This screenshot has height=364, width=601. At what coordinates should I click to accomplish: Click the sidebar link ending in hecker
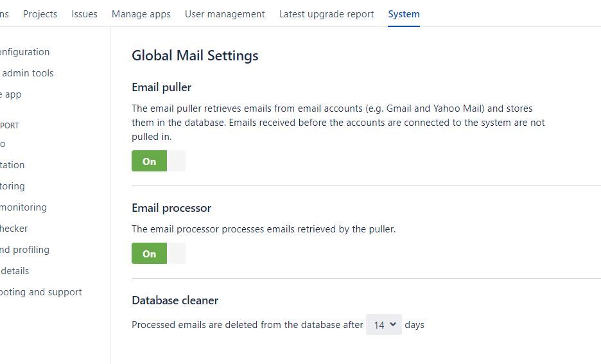[x=13, y=229]
